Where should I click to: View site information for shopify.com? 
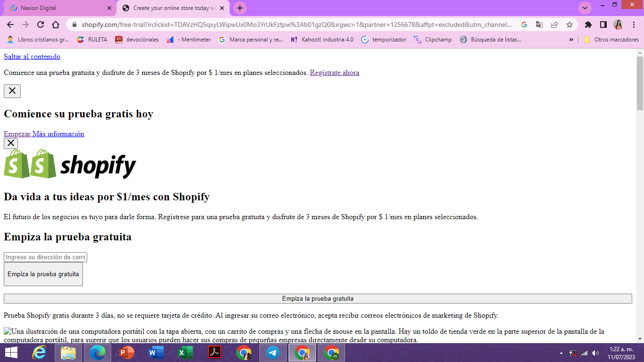tap(74, 25)
